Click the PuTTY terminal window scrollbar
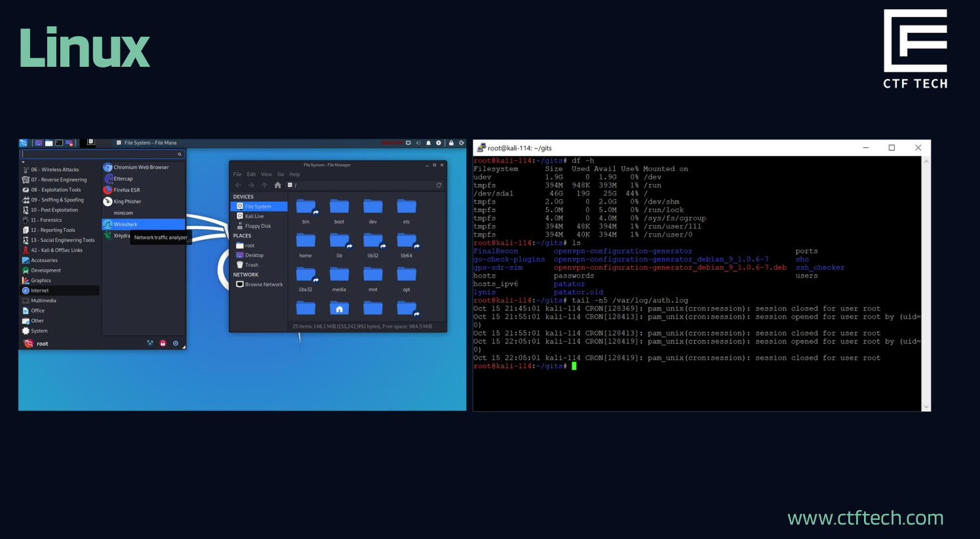Screen dimensions: 980x539 click(x=926, y=284)
